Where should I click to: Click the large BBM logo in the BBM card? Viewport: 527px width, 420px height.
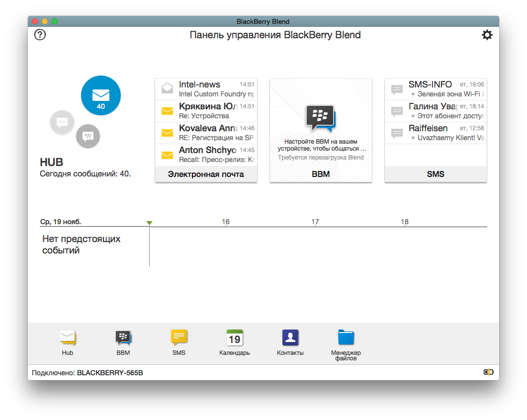(321, 118)
